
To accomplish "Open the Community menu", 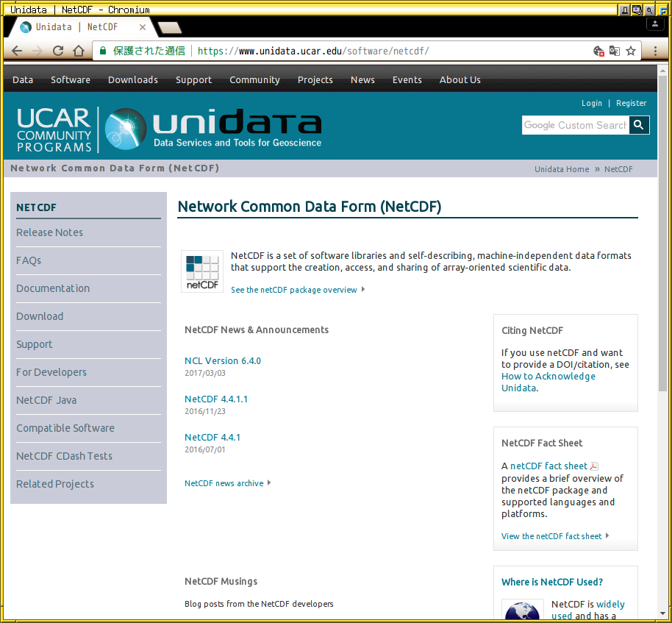I will click(x=254, y=80).
